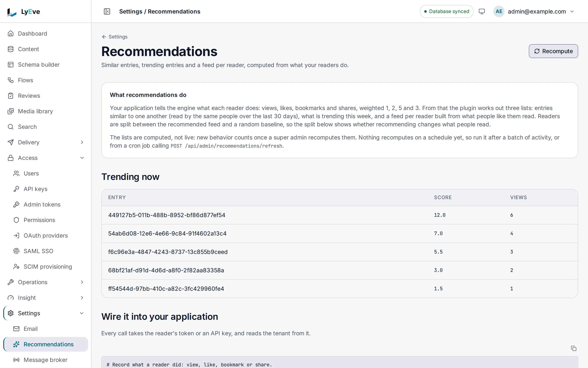Open Media library
The width and height of the screenshot is (588, 368).
pos(46,111)
